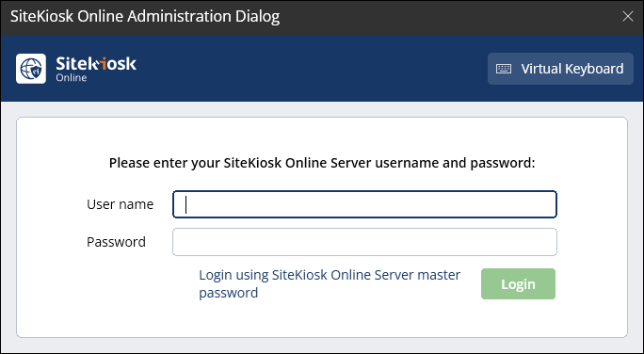Click the 'Please enter your SiteKiosk' instruction text
Image resolution: width=644 pixels, height=354 pixels.
coord(322,163)
